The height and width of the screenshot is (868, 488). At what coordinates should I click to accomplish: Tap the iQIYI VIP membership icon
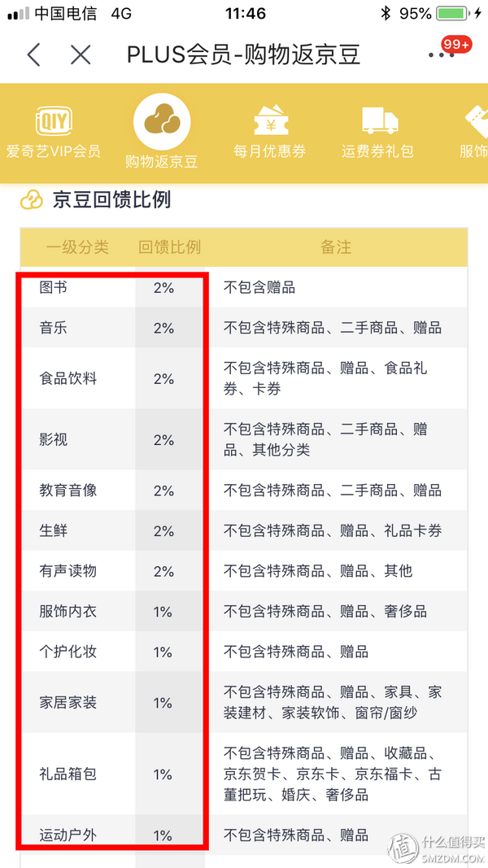pos(54,122)
